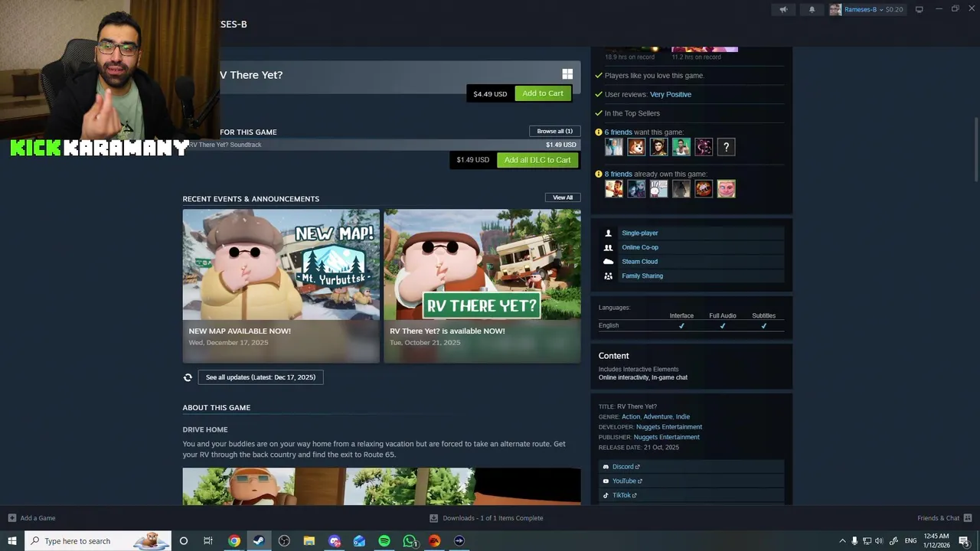Viewport: 980px width, 551px height.
Task: Open Friends & Chat panel
Action: tap(945, 518)
